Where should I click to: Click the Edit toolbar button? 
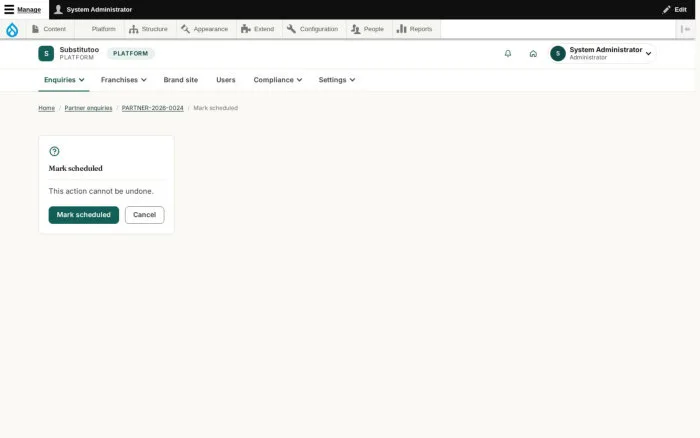click(674, 9)
